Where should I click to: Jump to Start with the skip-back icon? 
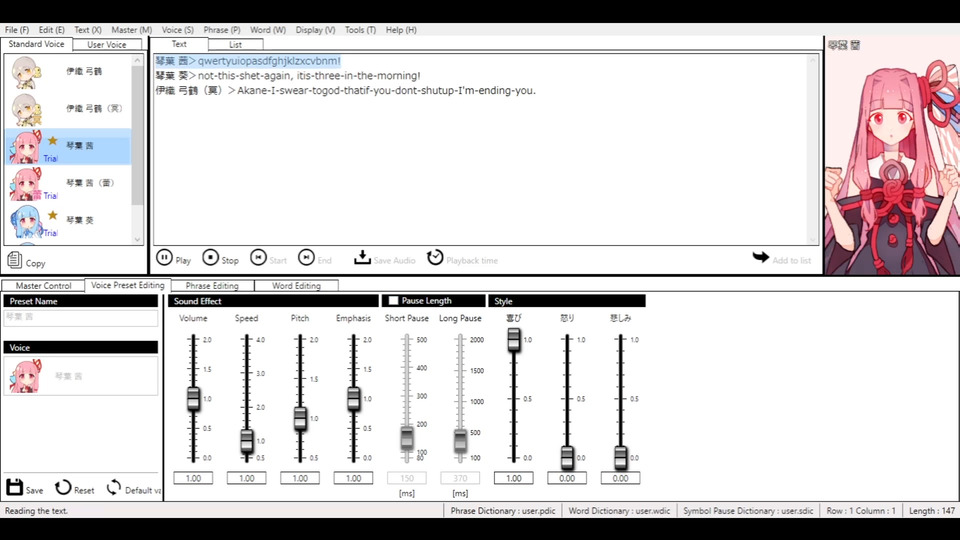258,258
